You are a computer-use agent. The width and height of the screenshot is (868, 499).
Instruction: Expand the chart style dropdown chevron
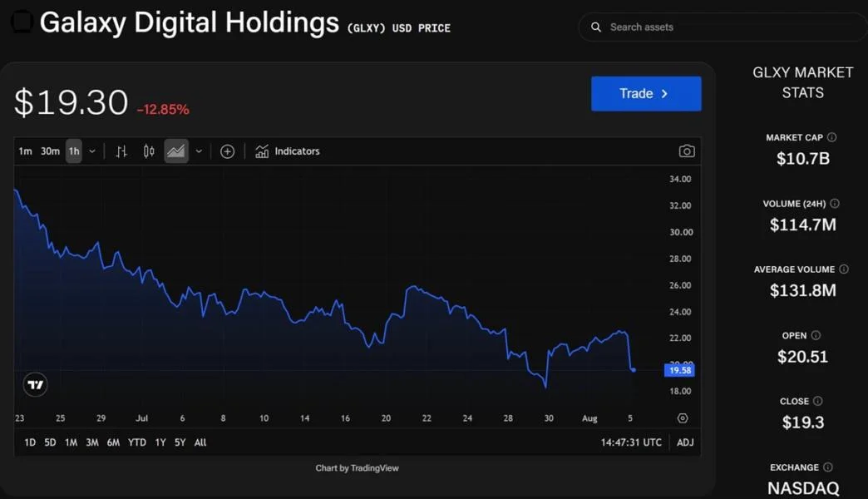click(199, 151)
